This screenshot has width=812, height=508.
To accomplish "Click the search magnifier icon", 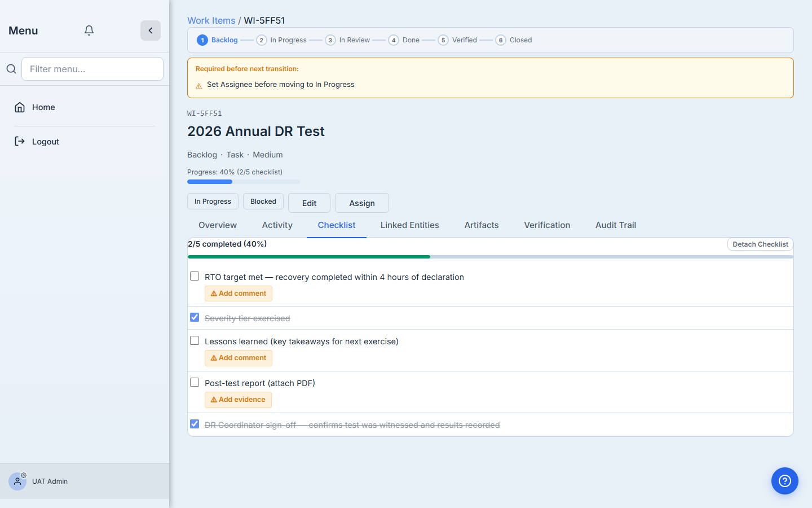I will (x=11, y=69).
